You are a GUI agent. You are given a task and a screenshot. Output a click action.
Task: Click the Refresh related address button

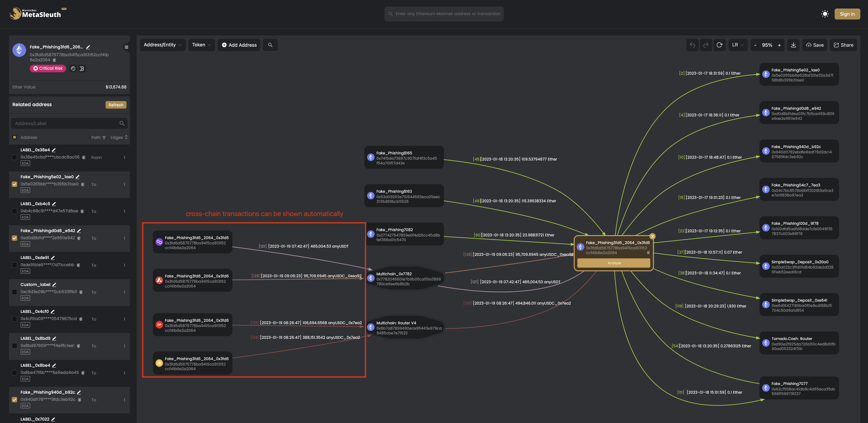[116, 105]
